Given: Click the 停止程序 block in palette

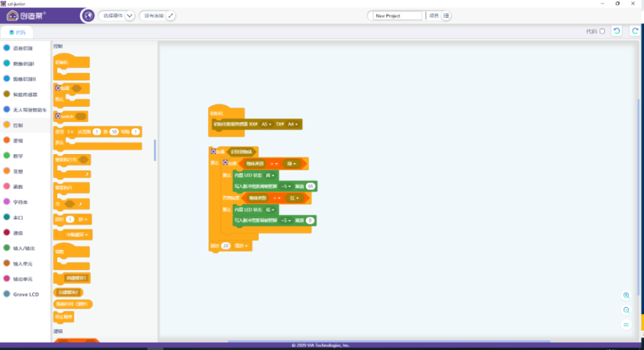Looking at the screenshot, I should point(64,316).
